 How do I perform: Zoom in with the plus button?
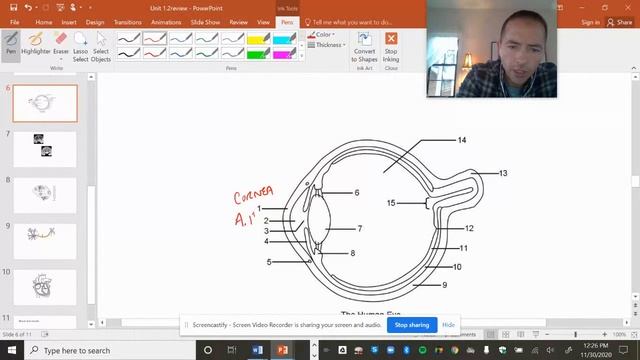point(604,334)
